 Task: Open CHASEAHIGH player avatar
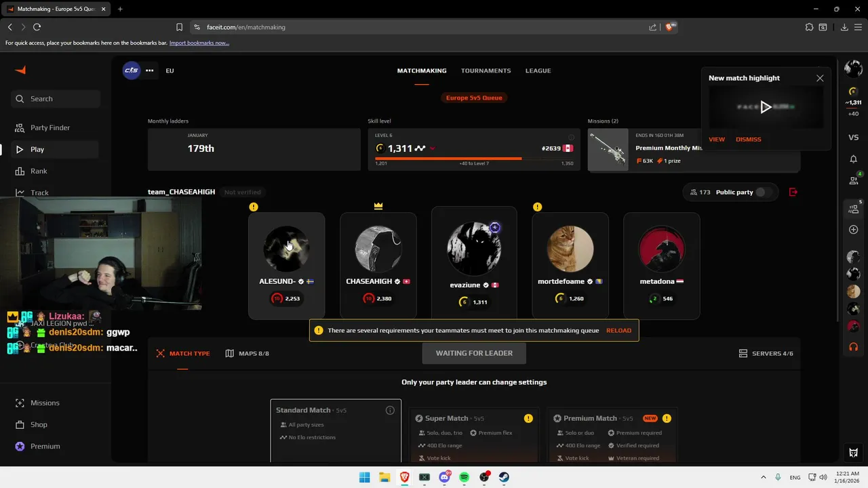point(378,248)
